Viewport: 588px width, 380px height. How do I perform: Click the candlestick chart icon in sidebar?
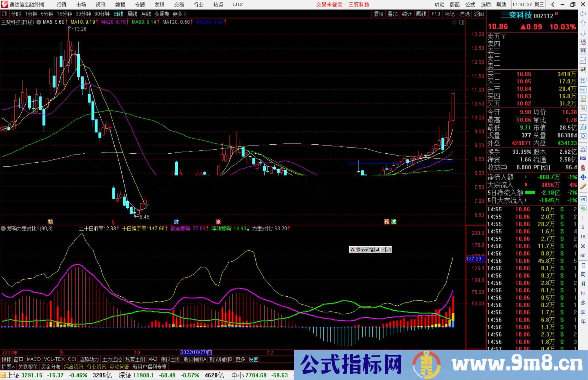pyautogui.click(x=583, y=70)
